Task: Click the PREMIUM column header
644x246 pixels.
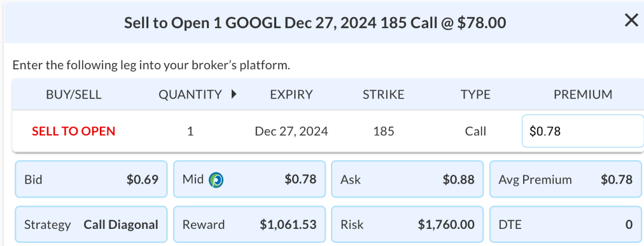Action: [583, 95]
